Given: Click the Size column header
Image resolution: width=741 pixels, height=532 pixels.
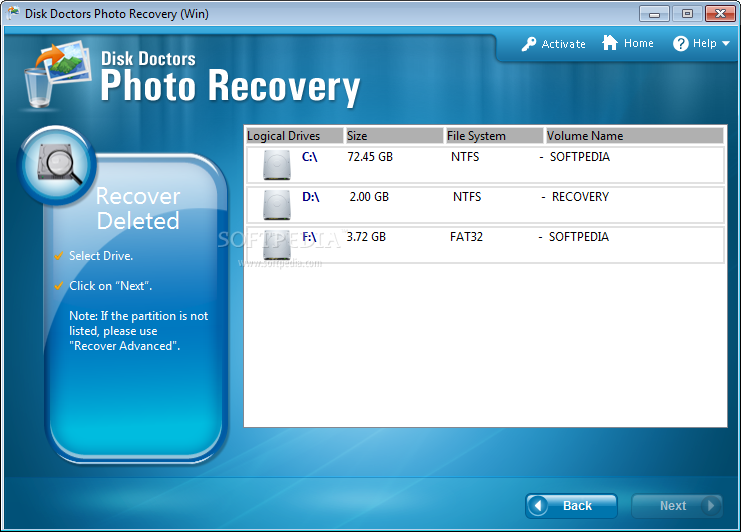Looking at the screenshot, I should click(x=395, y=136).
